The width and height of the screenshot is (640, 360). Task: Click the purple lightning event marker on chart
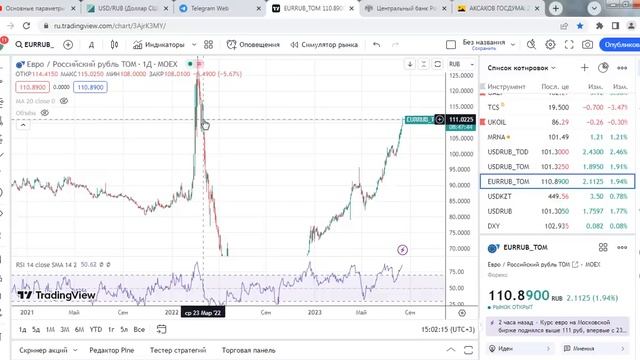(402, 250)
